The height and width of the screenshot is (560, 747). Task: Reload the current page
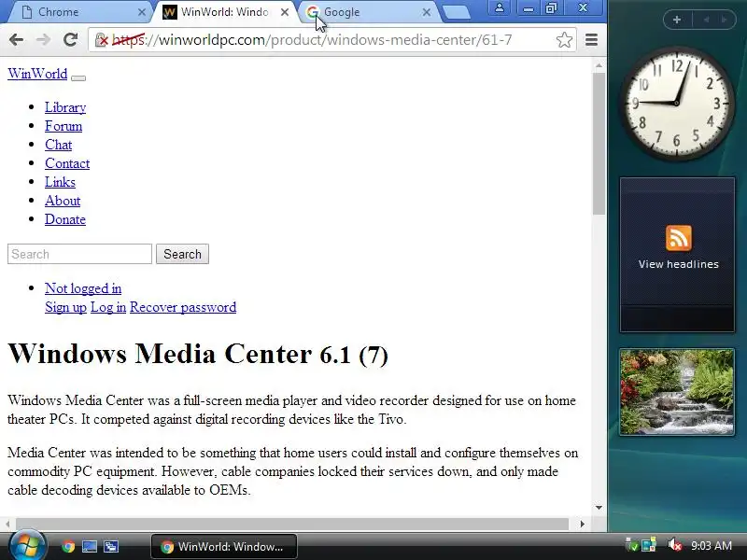click(x=71, y=40)
